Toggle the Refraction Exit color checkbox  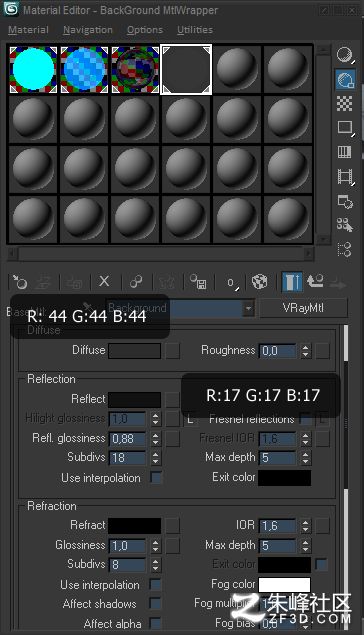[x=321, y=564]
